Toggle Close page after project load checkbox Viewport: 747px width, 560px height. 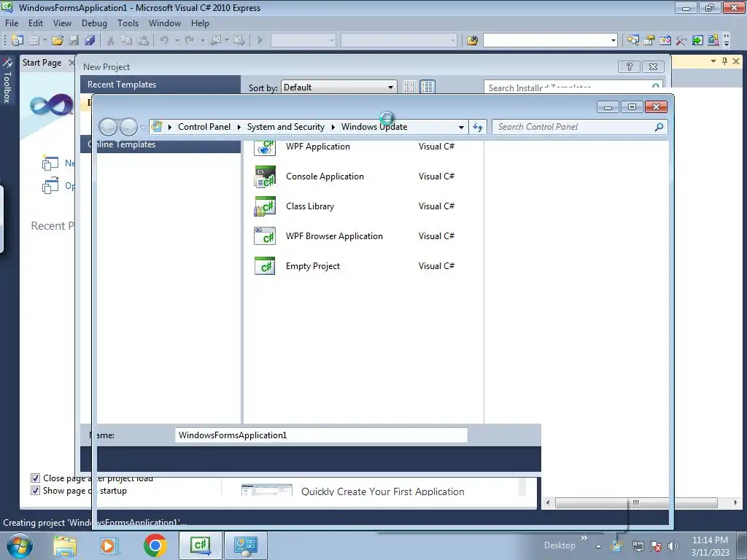click(35, 478)
